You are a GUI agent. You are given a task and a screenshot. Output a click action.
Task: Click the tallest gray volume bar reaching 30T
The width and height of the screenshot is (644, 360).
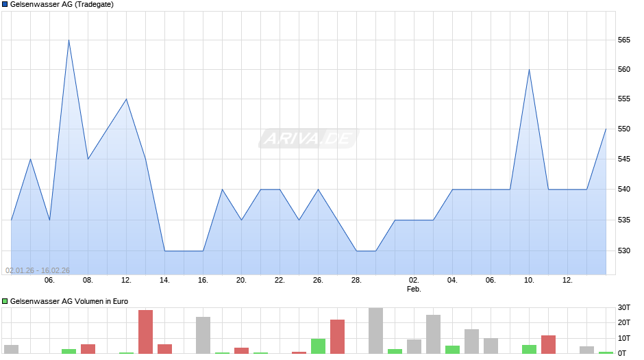click(x=376, y=331)
